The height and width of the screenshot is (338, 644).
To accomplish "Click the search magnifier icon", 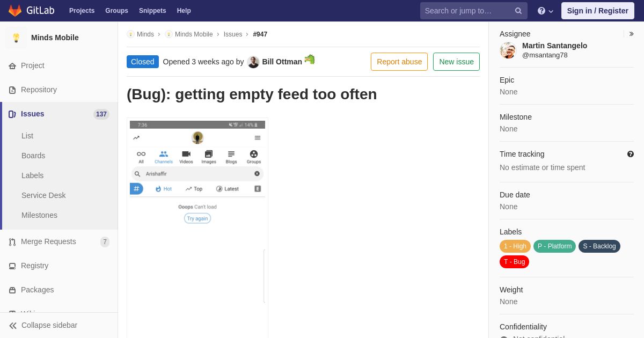I will pos(518,11).
